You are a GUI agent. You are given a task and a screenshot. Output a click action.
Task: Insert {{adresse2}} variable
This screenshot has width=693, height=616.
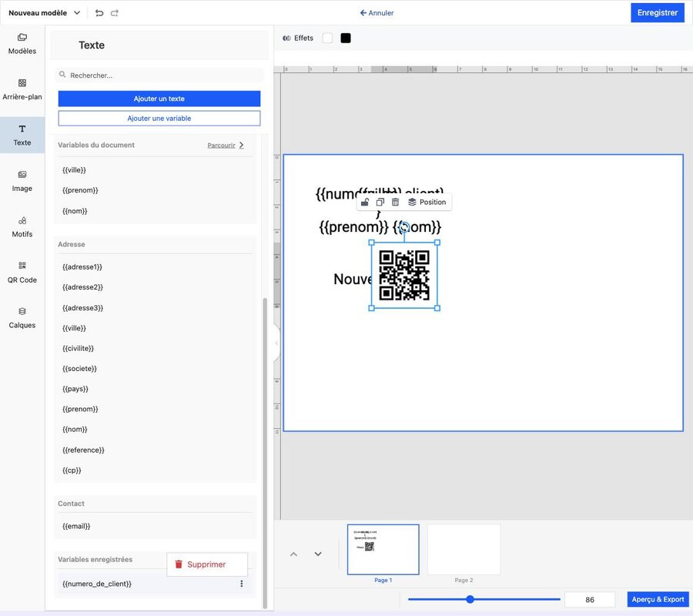82,287
